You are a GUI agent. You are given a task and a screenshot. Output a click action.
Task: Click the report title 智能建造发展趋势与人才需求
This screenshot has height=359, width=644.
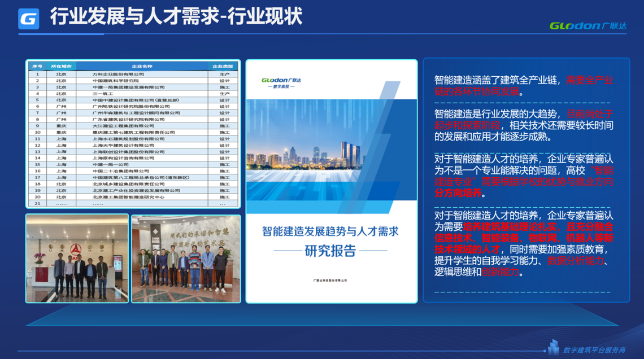(330, 231)
